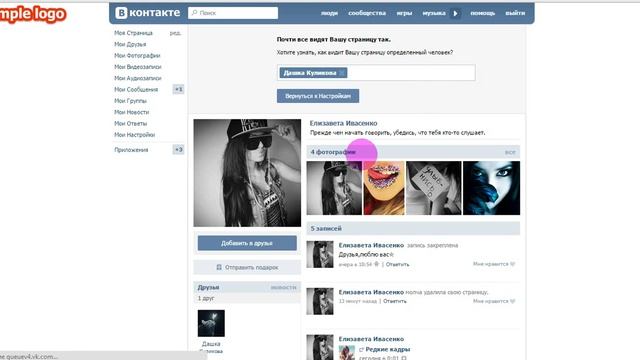This screenshot has width=640, height=360.
Task: Open музыка in top navigation
Action: [434, 13]
